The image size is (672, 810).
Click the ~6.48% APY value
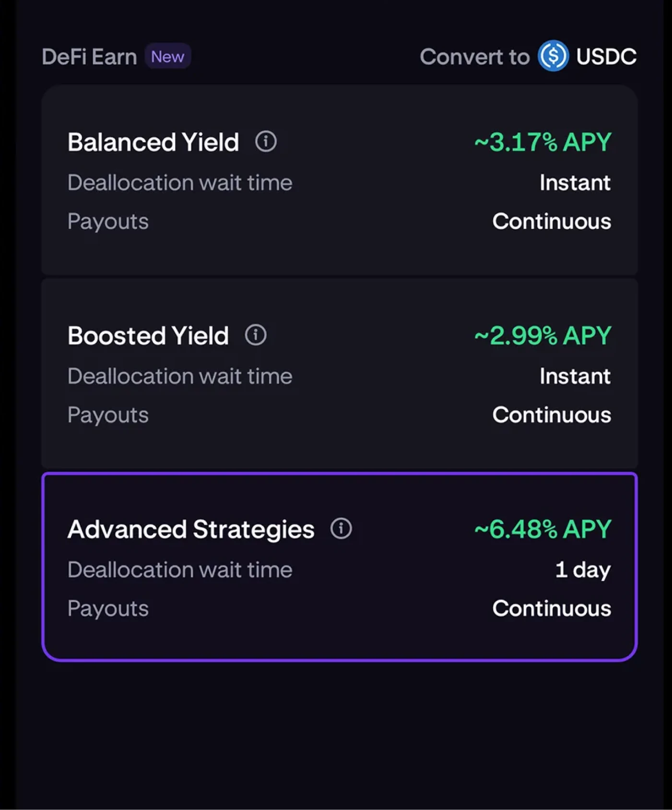click(x=542, y=529)
